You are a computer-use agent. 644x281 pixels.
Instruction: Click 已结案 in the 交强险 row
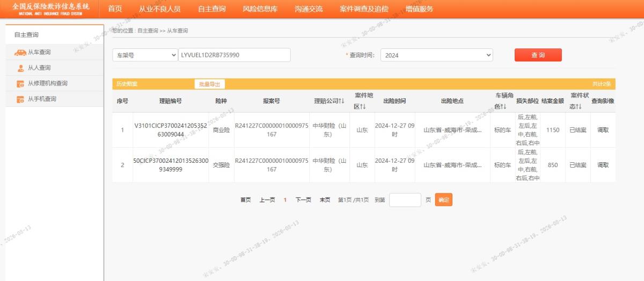click(578, 165)
